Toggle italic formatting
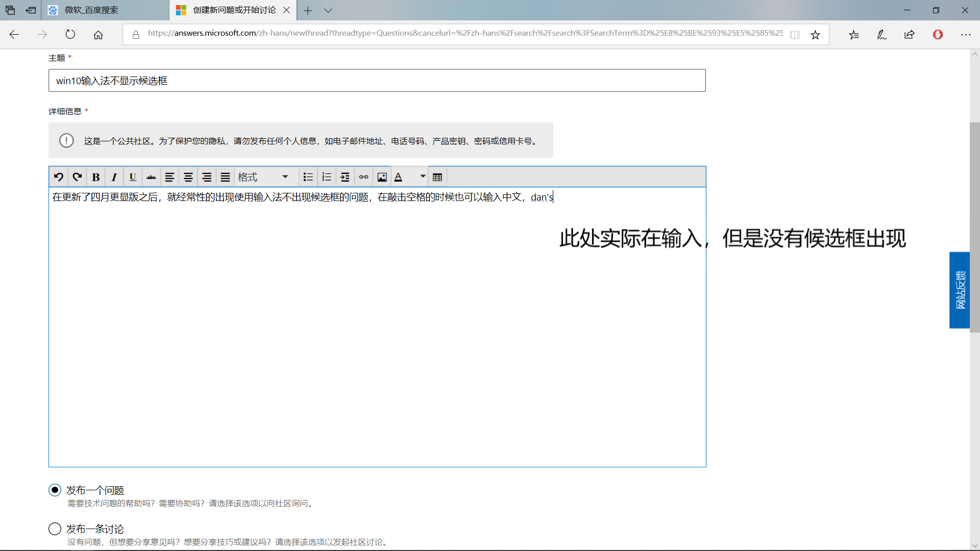980x551 pixels. (114, 177)
